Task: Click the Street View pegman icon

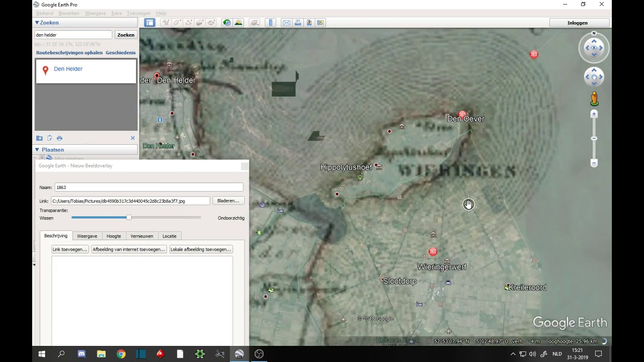Action: [594, 99]
